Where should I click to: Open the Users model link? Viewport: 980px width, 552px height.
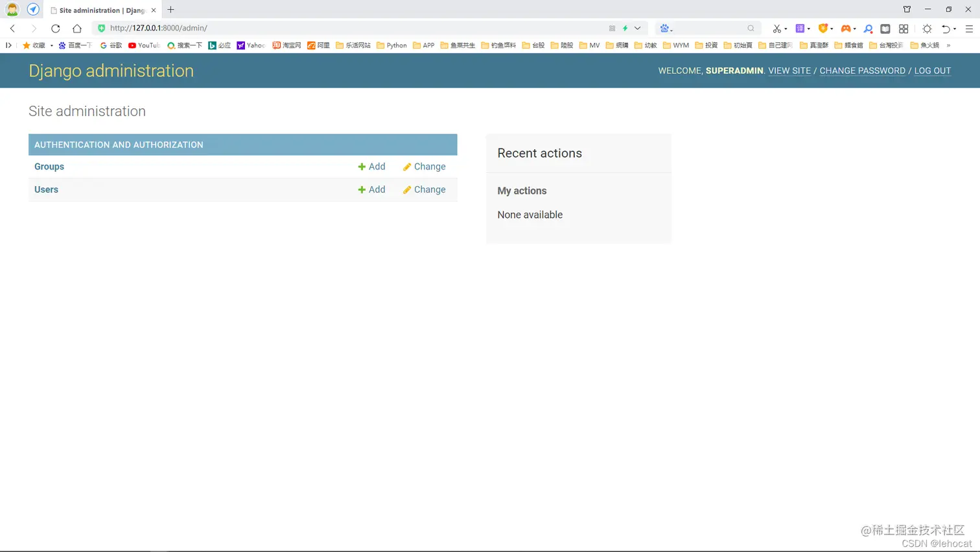[x=46, y=189]
